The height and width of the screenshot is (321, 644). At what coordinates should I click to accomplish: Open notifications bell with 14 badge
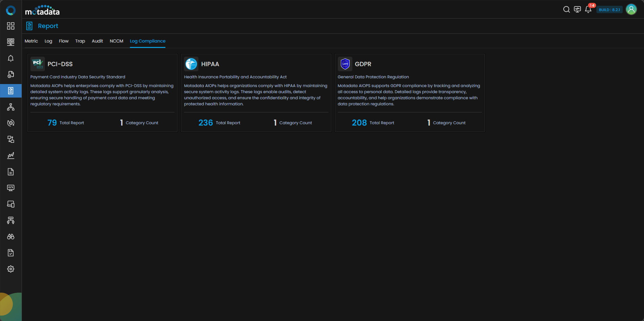(588, 9)
